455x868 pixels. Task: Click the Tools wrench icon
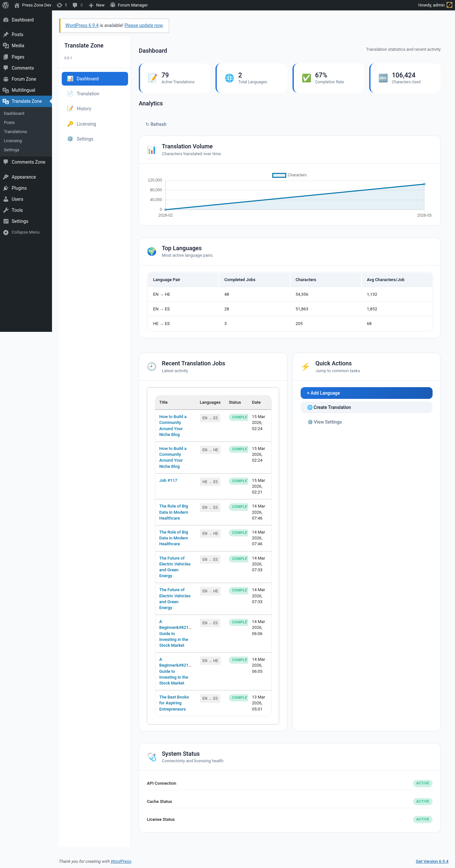(x=6, y=210)
